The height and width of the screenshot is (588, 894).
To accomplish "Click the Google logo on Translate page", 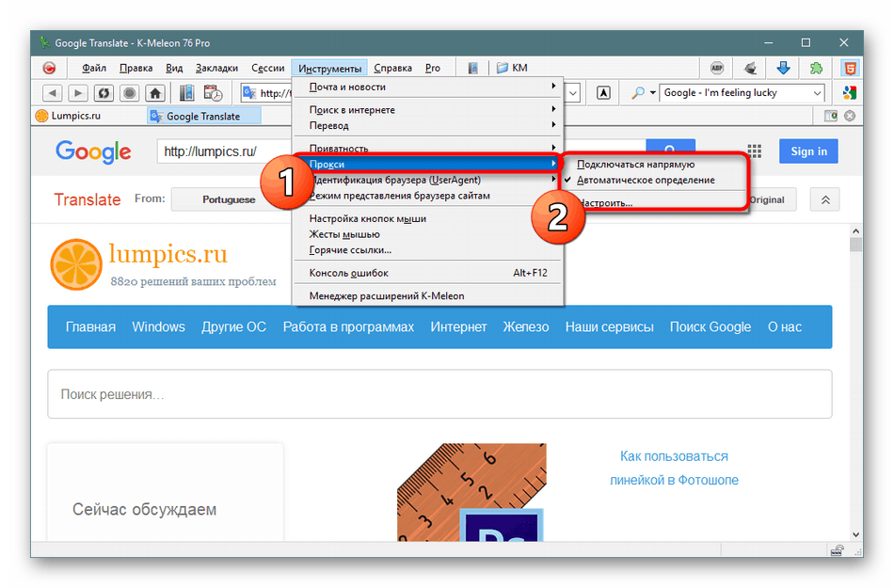I will [x=93, y=151].
